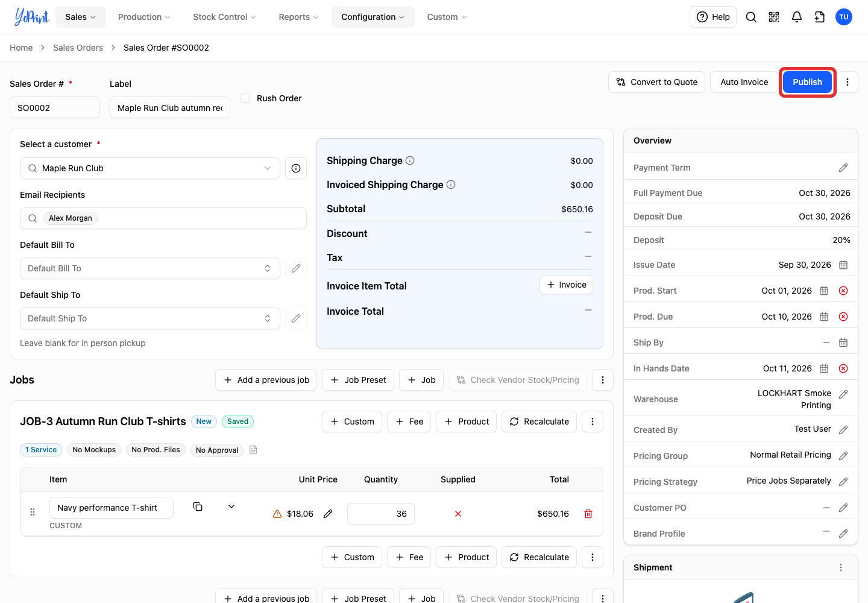868x603 pixels.
Task: Click the Job Preset button beside Jobs heading
Action: 358,380
